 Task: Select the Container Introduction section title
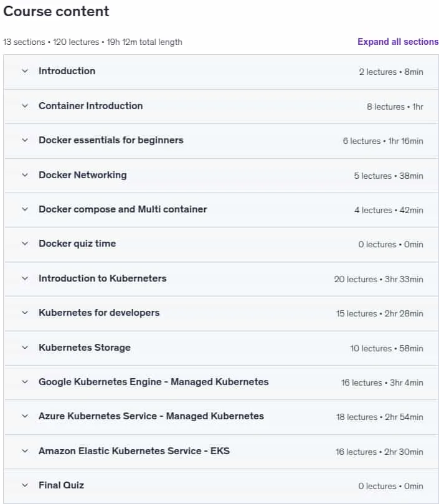pos(91,106)
